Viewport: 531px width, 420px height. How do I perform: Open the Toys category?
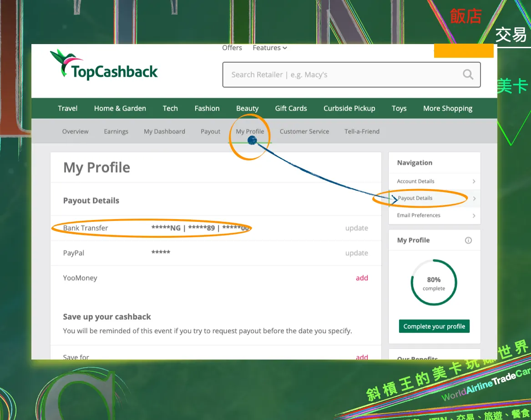[x=399, y=108]
